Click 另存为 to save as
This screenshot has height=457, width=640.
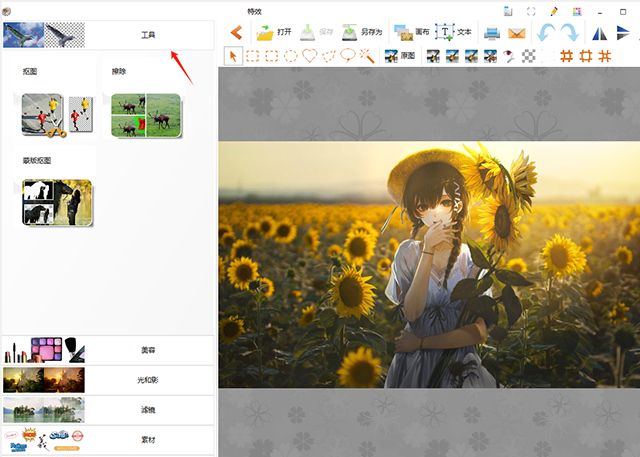click(362, 33)
